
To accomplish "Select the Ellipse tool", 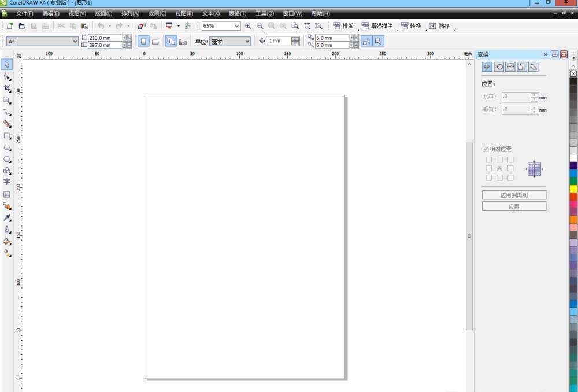I will [x=7, y=147].
